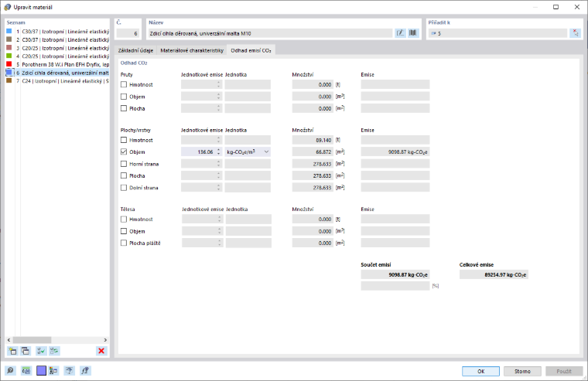Click the Hmotnost quantity value 89.140
Viewport: 588px width, 381px height.
click(313, 140)
